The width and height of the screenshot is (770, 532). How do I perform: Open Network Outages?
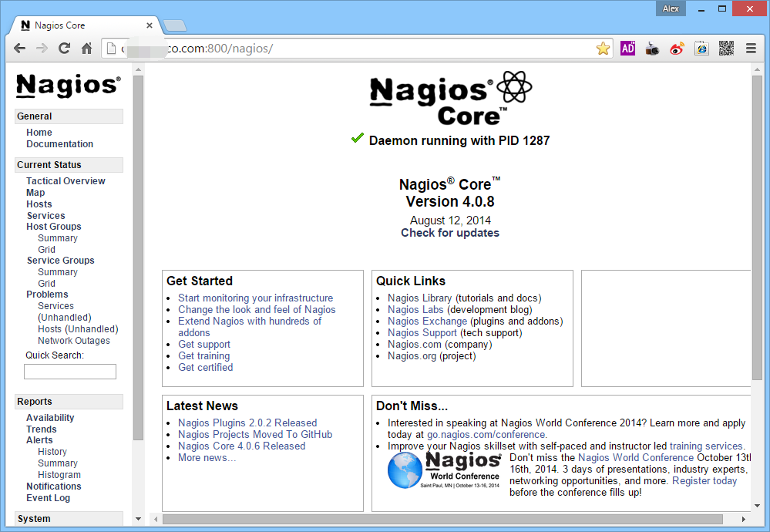[x=74, y=341]
